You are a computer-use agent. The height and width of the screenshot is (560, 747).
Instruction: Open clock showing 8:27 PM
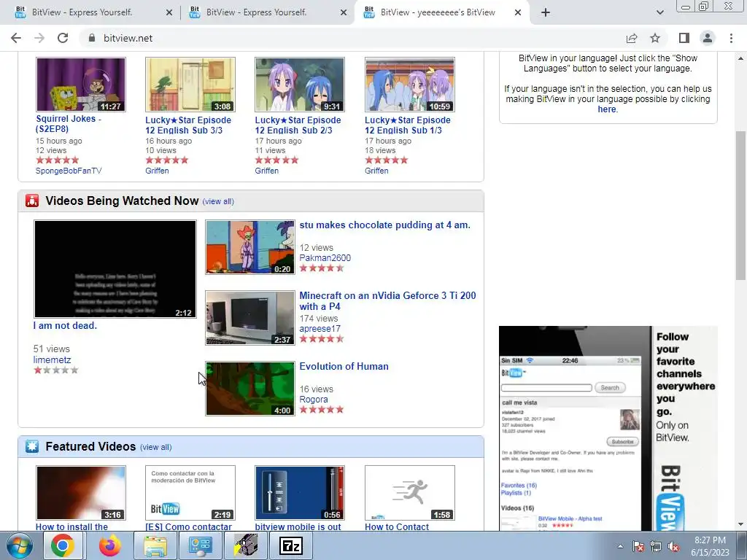pyautogui.click(x=710, y=546)
